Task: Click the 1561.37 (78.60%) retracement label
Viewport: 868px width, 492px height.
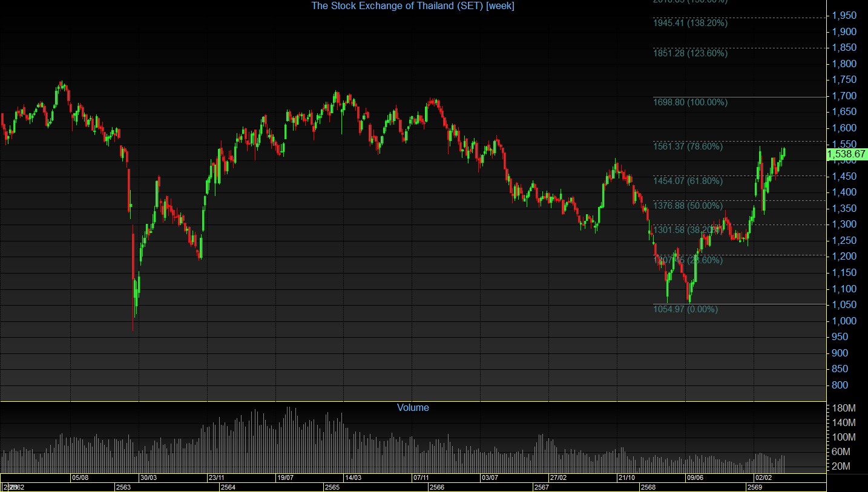Action: [688, 146]
